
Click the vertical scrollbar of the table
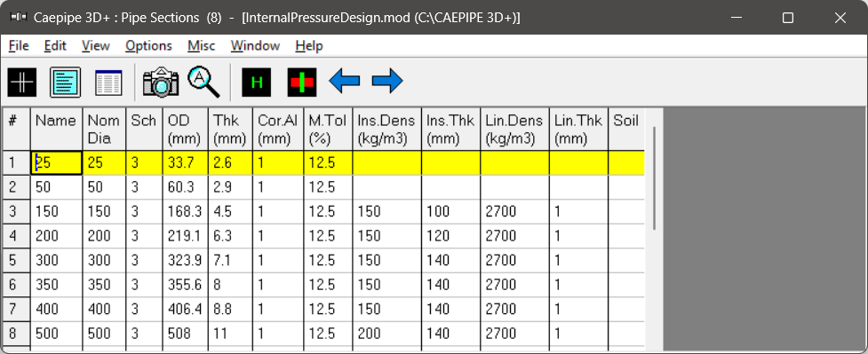654,177
